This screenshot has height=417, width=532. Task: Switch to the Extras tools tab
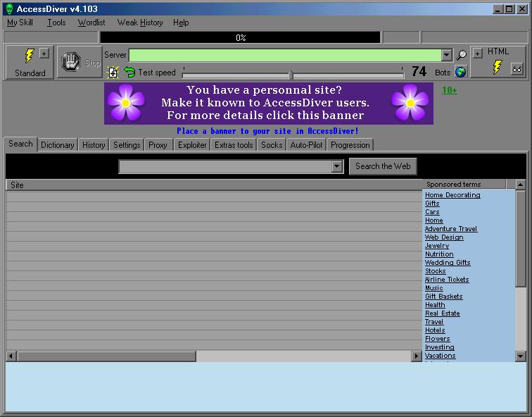coord(234,145)
